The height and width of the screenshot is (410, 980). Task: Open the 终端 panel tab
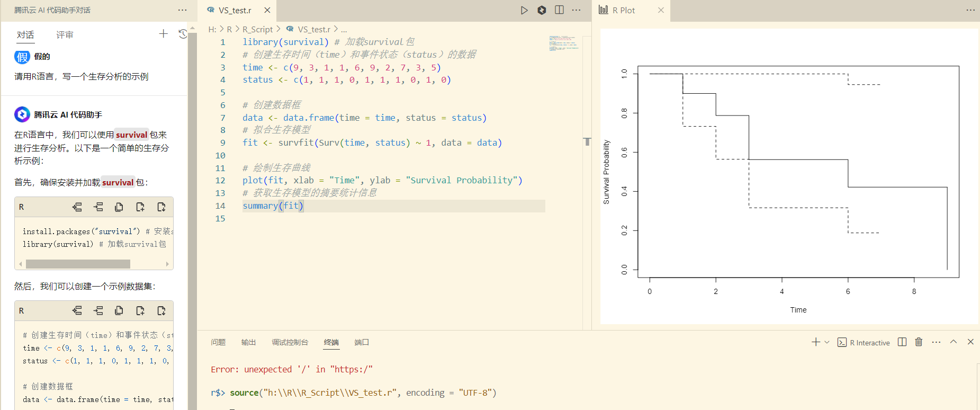pos(331,342)
